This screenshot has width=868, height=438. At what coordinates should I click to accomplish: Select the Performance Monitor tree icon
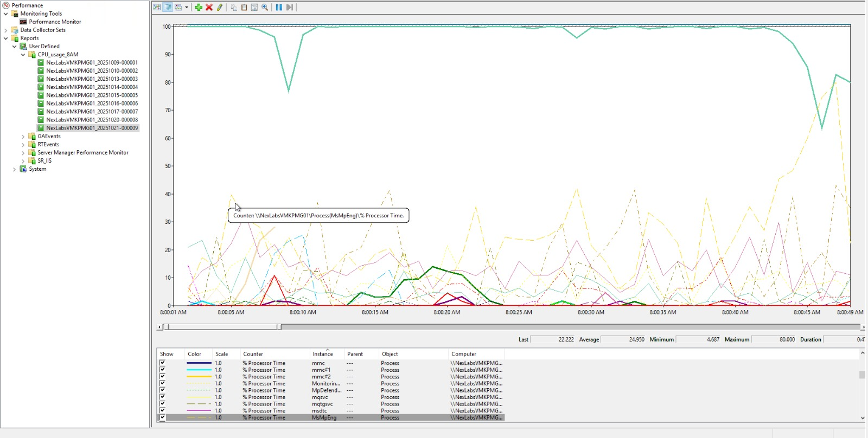(x=23, y=22)
